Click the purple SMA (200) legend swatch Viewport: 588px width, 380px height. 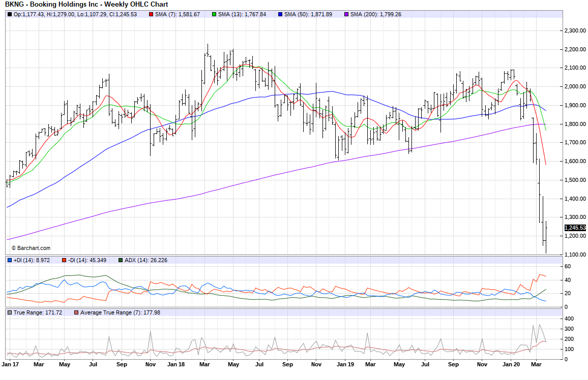[346, 14]
